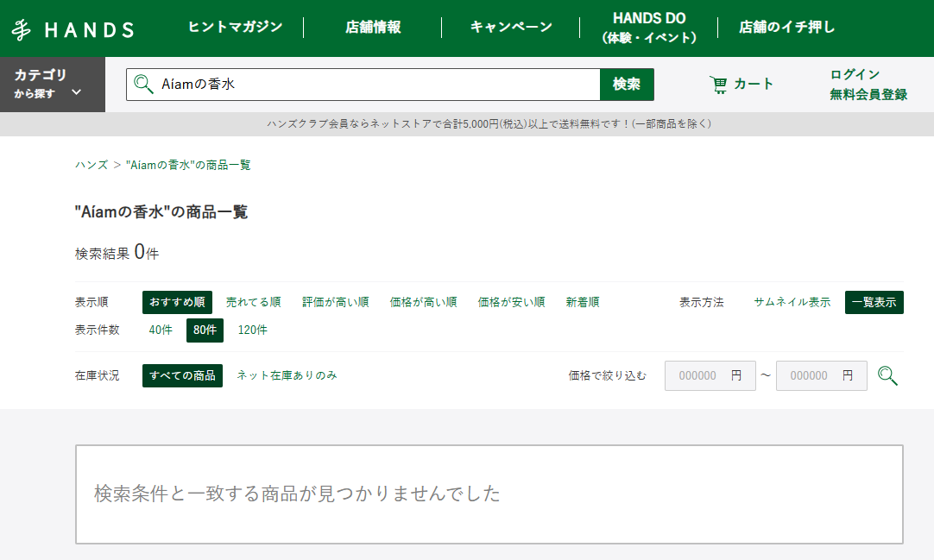This screenshot has height=560, width=934.
Task: Click the ハンズ breadcrumb link
Action: [x=92, y=165]
